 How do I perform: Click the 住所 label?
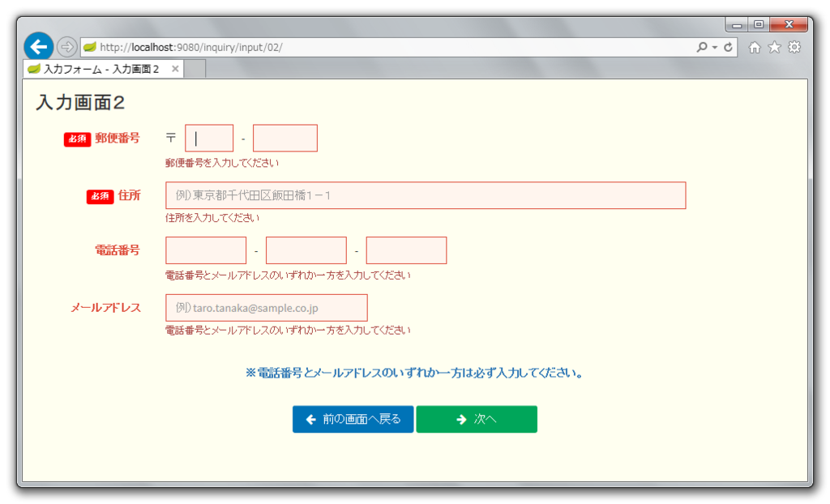(x=129, y=195)
